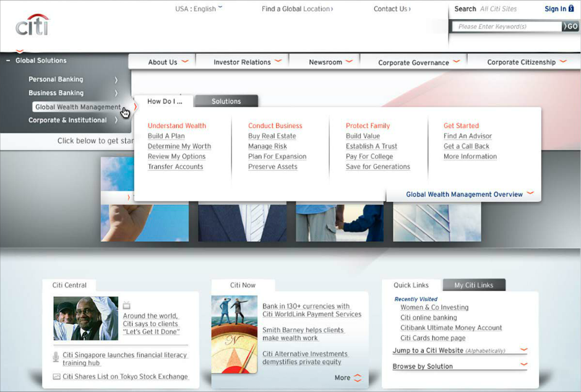Click the Sign In lock icon
The height and width of the screenshot is (392, 581).
(571, 9)
